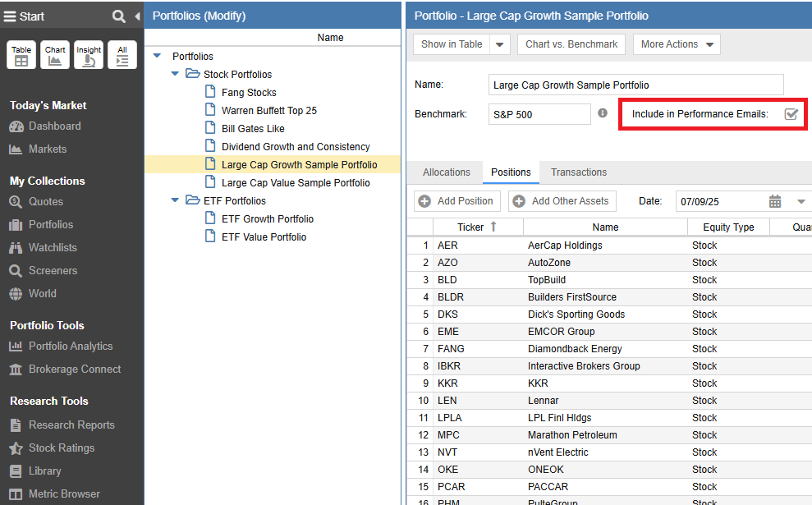Click the Portfolio Analytics chart icon
The height and width of the screenshot is (505, 812).
pyautogui.click(x=16, y=347)
